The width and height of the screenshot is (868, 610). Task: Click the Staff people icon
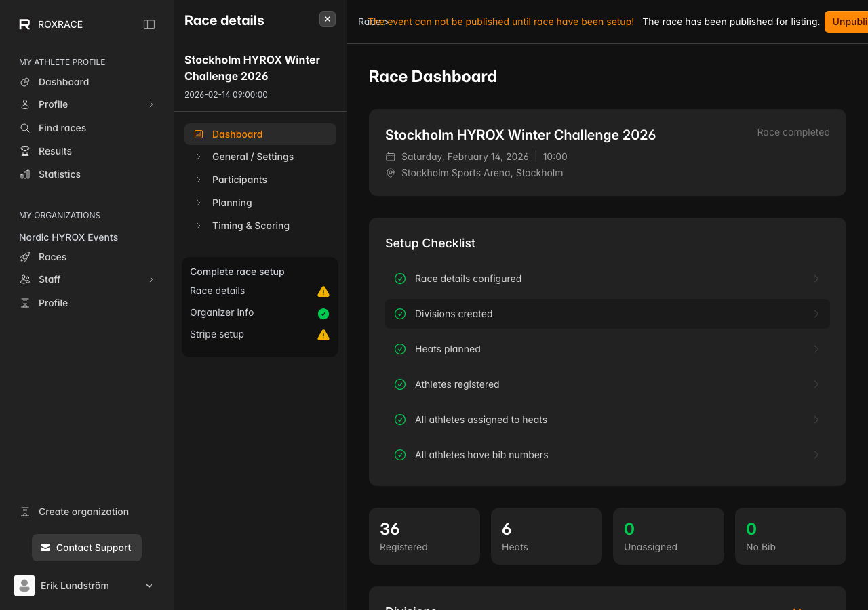(x=25, y=279)
